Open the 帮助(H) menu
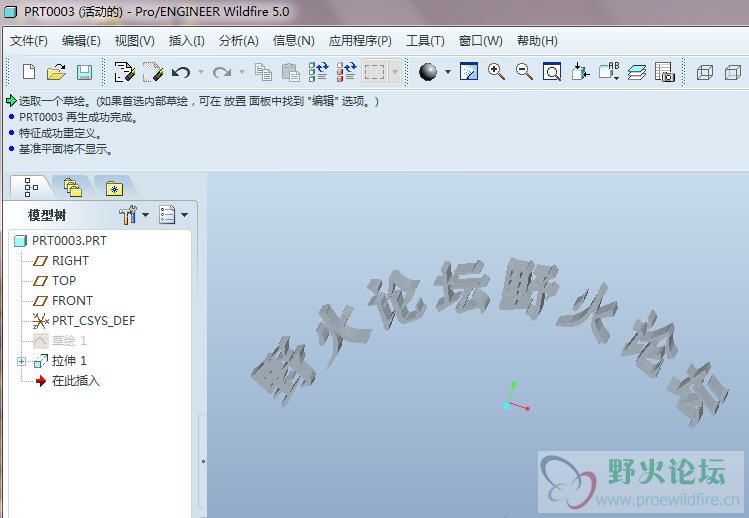Viewport: 749px width, 518px height. click(x=537, y=41)
